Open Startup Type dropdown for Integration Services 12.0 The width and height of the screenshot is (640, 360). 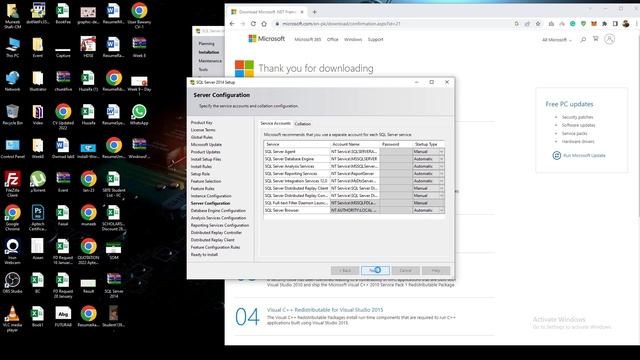pyautogui.click(x=441, y=181)
